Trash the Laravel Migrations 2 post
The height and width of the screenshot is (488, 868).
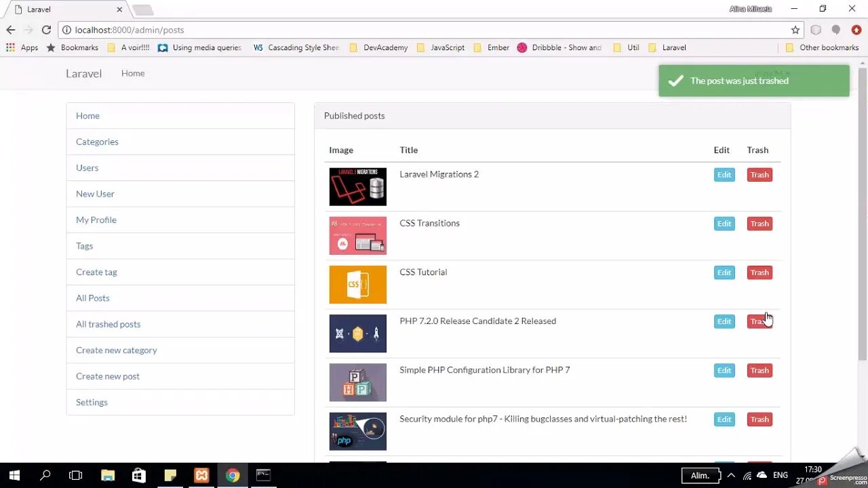coord(759,175)
